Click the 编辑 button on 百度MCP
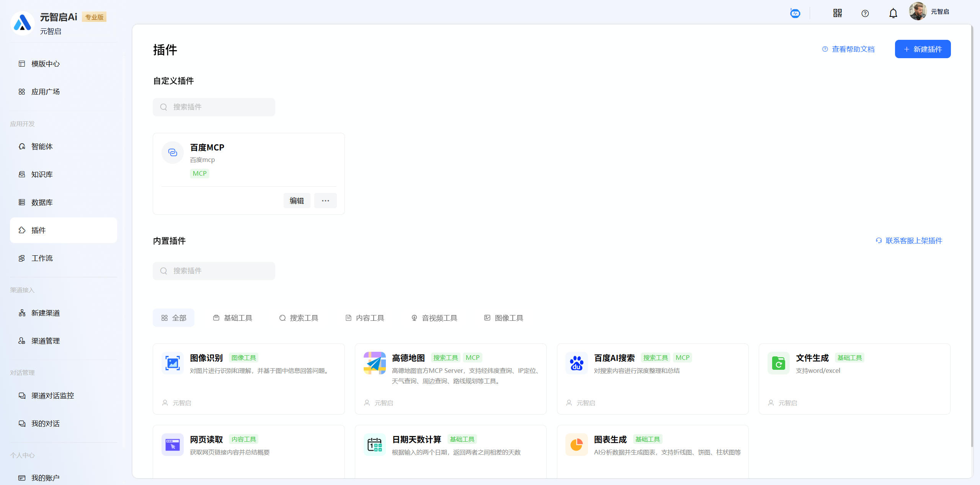This screenshot has width=980, height=485. pyautogui.click(x=297, y=201)
